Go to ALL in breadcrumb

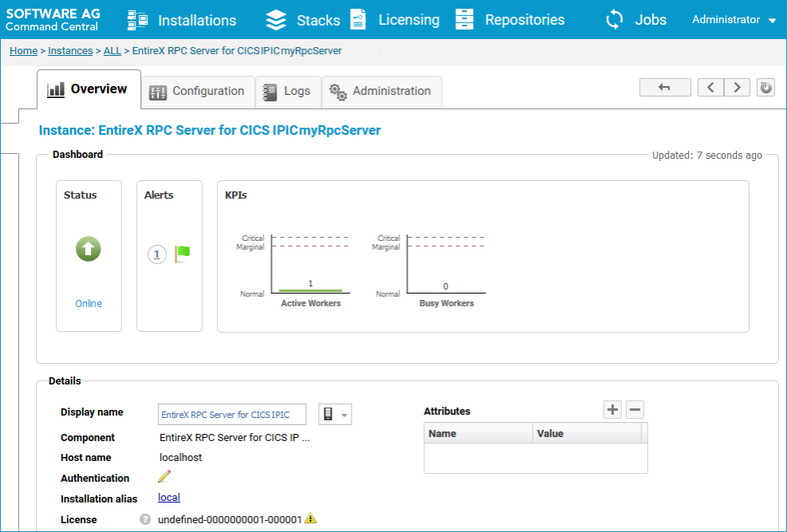point(112,51)
